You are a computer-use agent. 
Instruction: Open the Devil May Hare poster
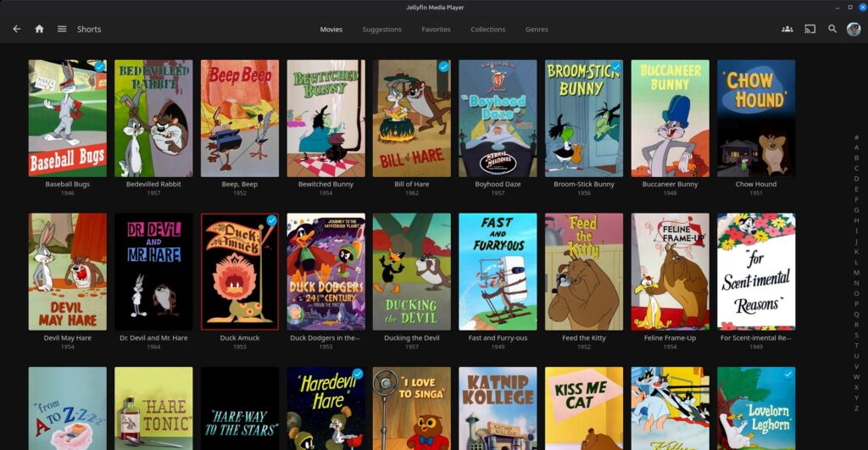coord(68,272)
